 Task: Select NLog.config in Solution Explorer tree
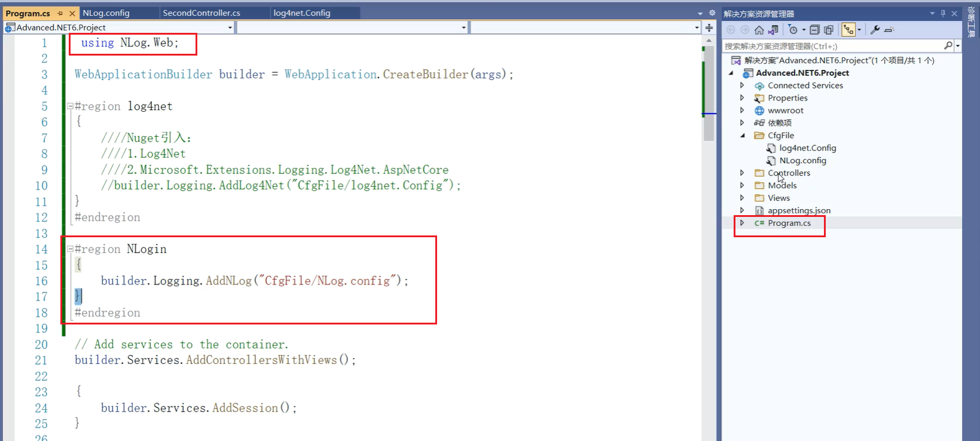pos(802,161)
